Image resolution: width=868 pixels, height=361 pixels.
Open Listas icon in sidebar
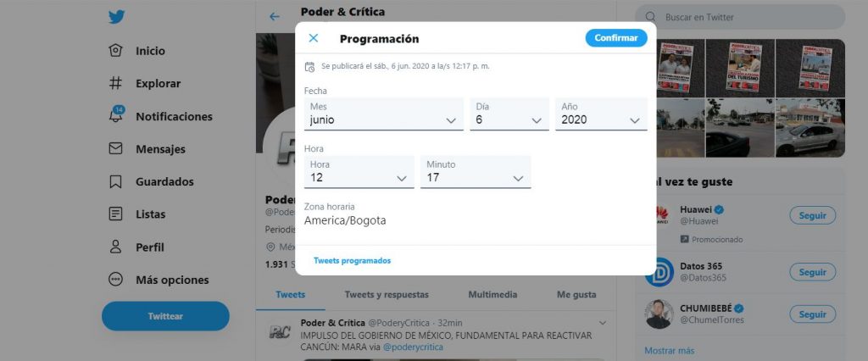[x=115, y=214]
